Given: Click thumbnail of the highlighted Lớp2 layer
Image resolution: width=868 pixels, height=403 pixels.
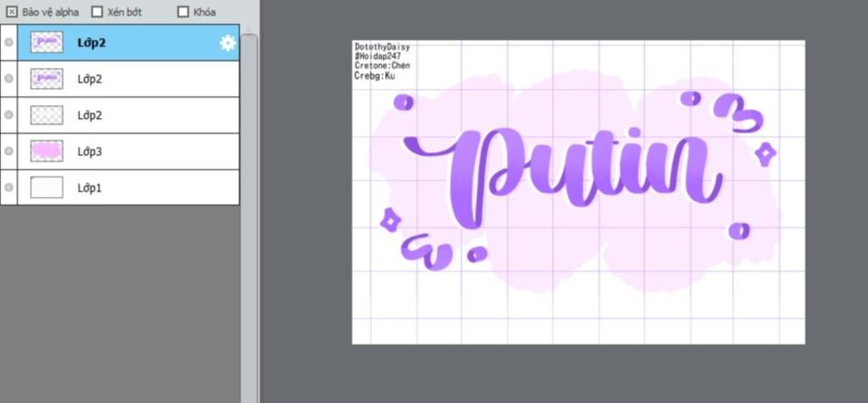Looking at the screenshot, I should (47, 42).
